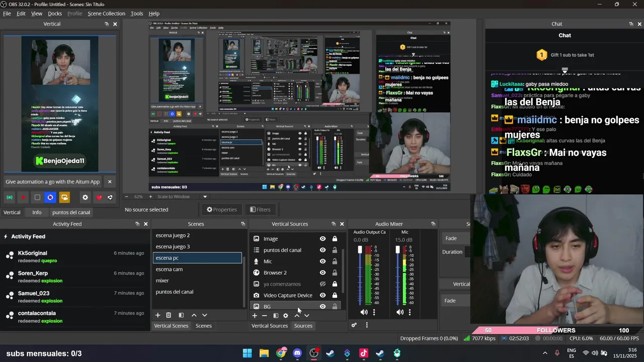Viewport: 644px width, 362px height.
Task: Open Audio Mixer advanced properties gears icon
Action: 354,325
